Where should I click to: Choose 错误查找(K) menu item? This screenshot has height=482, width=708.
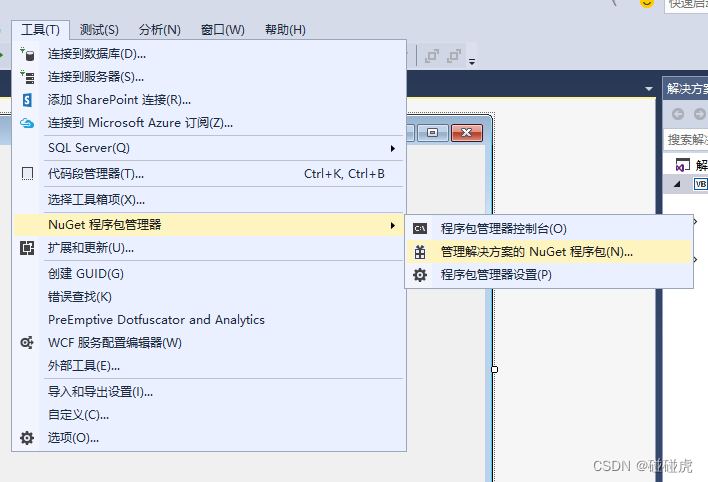(209, 297)
